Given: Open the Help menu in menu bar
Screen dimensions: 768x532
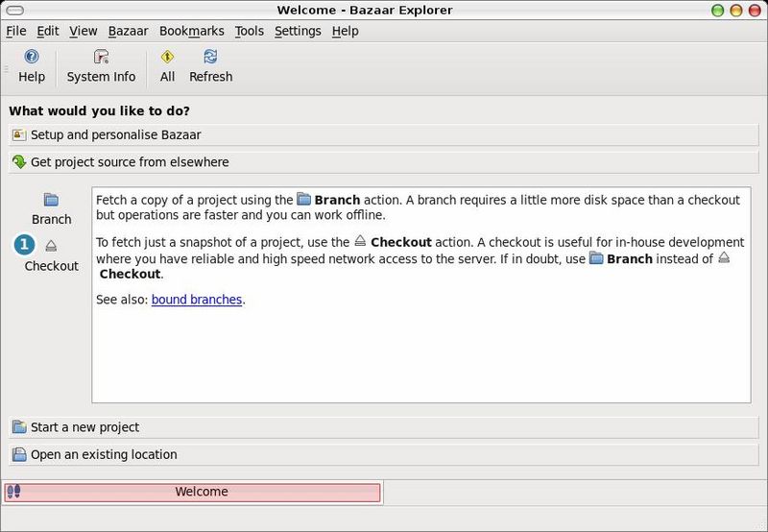Looking at the screenshot, I should 345,31.
